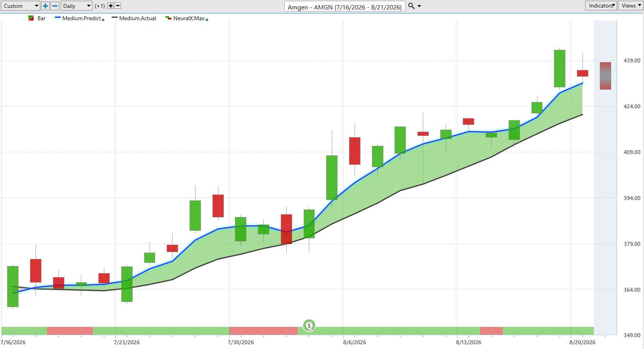Expand the arrow next to search magnifier
Viewport: 644px width, 349px height.
pyautogui.click(x=419, y=6)
